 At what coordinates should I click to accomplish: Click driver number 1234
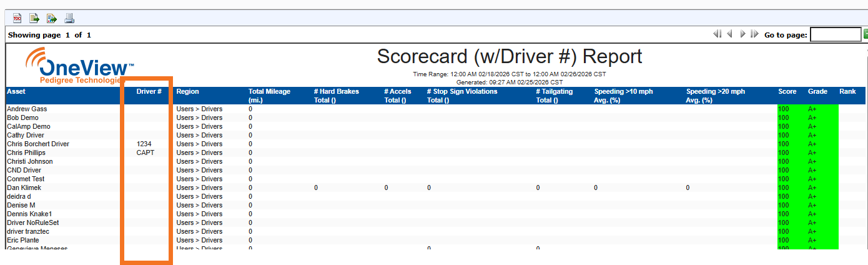[144, 144]
